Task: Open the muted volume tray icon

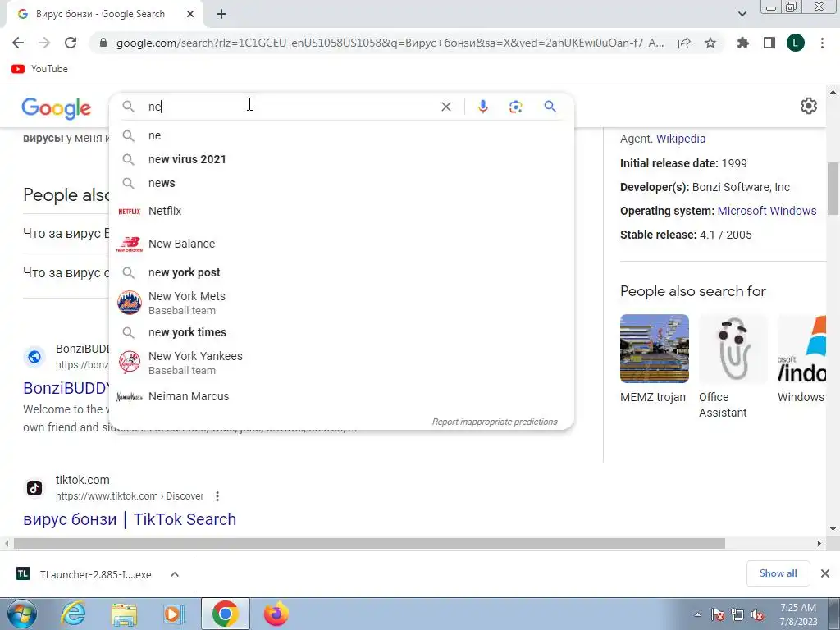Action: 757,615
